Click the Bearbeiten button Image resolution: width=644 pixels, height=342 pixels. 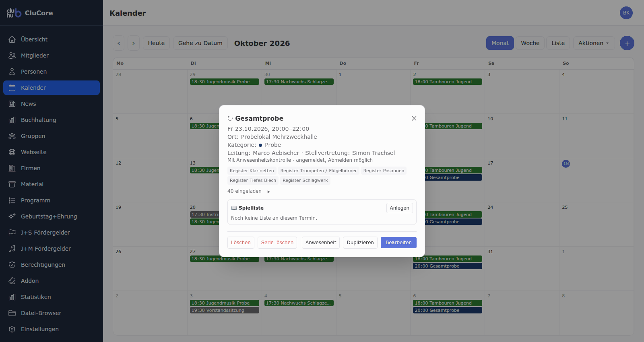pos(398,243)
